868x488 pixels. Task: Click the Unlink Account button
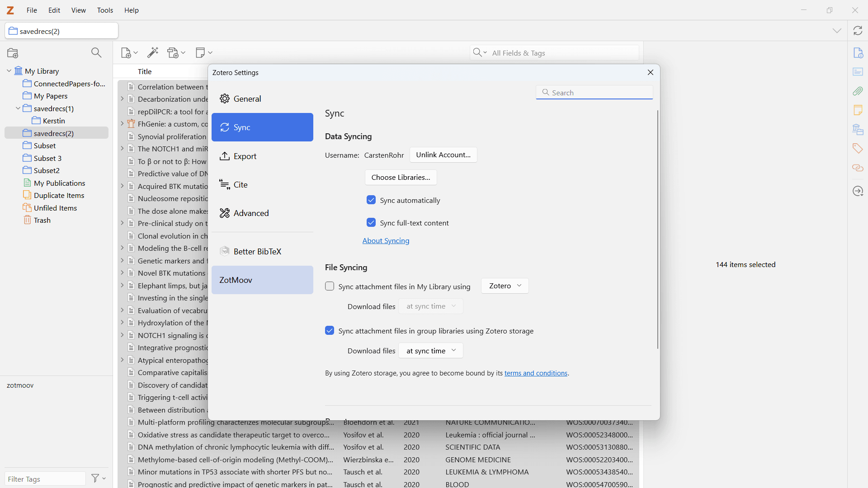[x=443, y=155]
